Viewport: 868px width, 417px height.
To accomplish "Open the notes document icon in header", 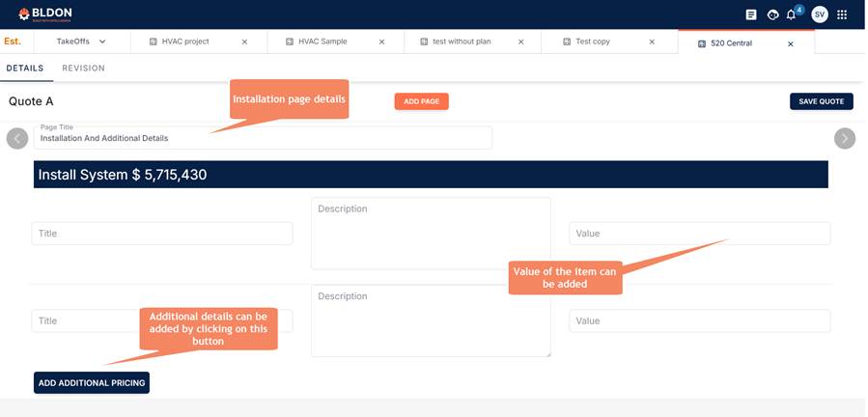I will (x=751, y=14).
